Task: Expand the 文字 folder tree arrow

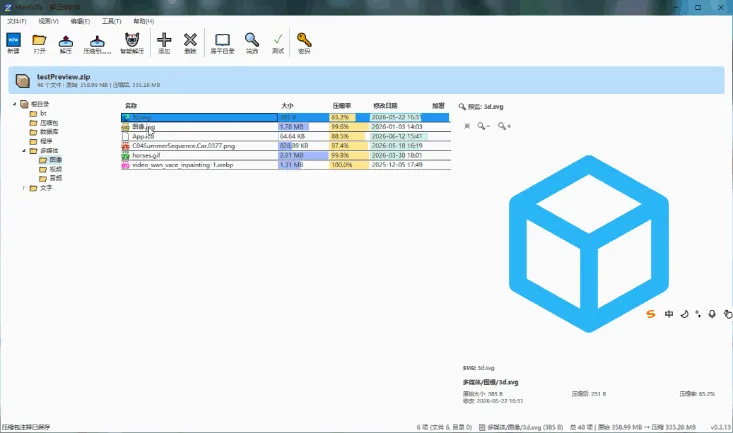Action: coord(24,188)
